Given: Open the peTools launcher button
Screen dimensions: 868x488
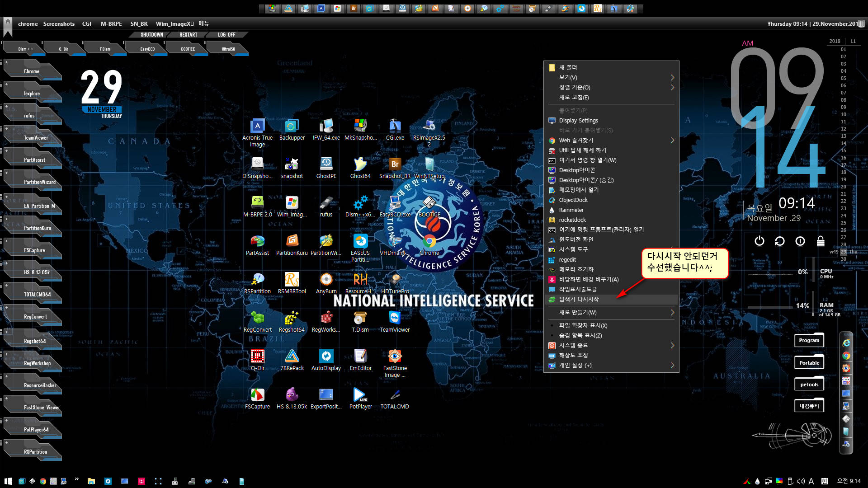Looking at the screenshot, I should click(809, 385).
